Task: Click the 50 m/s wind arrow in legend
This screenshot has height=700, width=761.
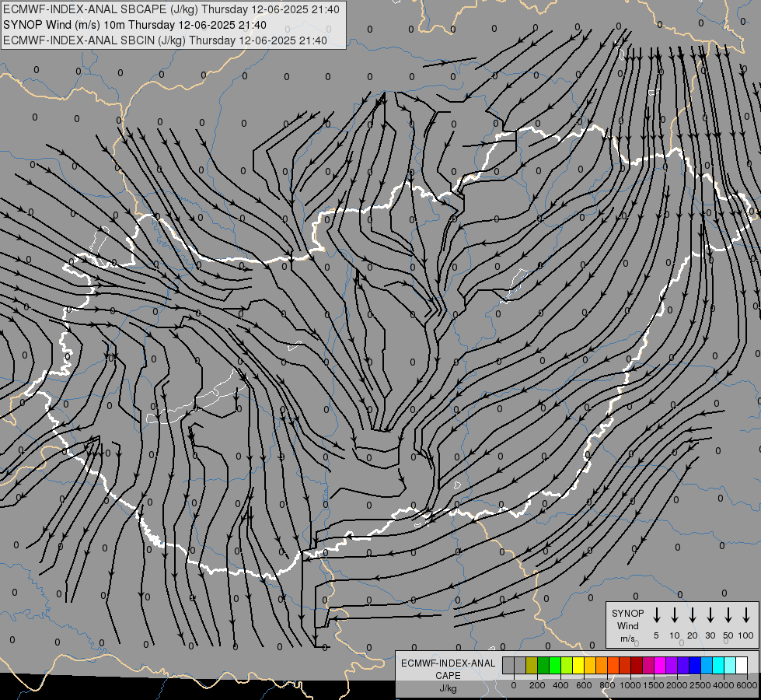Action: [728, 615]
